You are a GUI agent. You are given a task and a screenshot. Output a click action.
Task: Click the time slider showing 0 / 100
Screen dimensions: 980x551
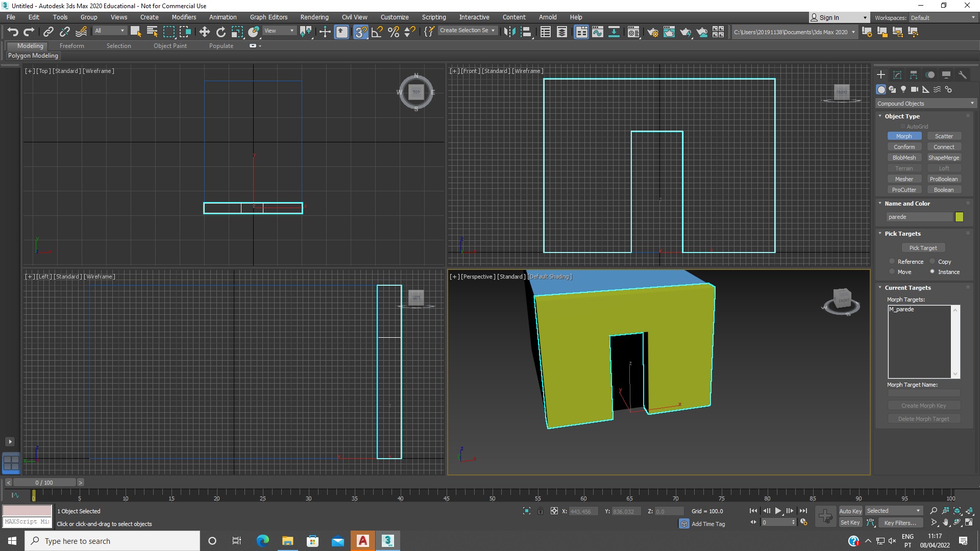tap(44, 482)
